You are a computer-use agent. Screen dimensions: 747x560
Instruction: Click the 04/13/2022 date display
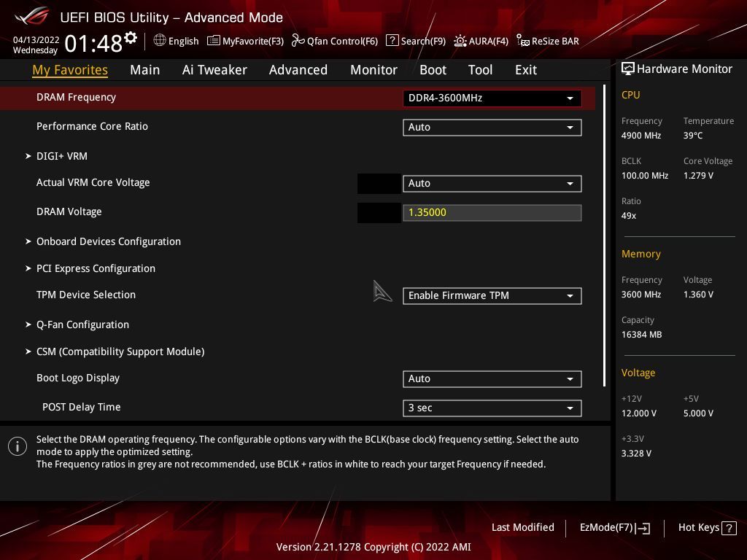[36, 40]
